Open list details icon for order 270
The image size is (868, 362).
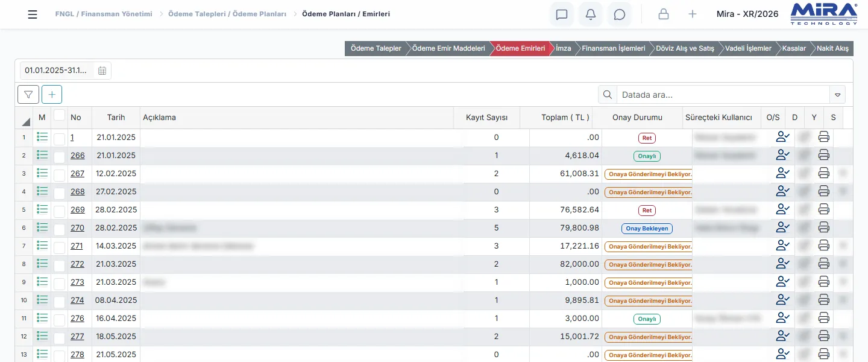(x=42, y=227)
